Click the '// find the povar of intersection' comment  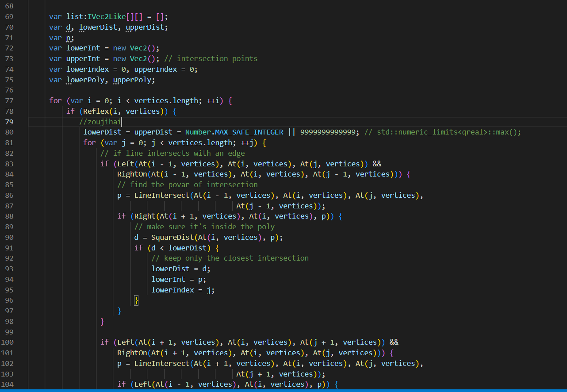click(188, 185)
